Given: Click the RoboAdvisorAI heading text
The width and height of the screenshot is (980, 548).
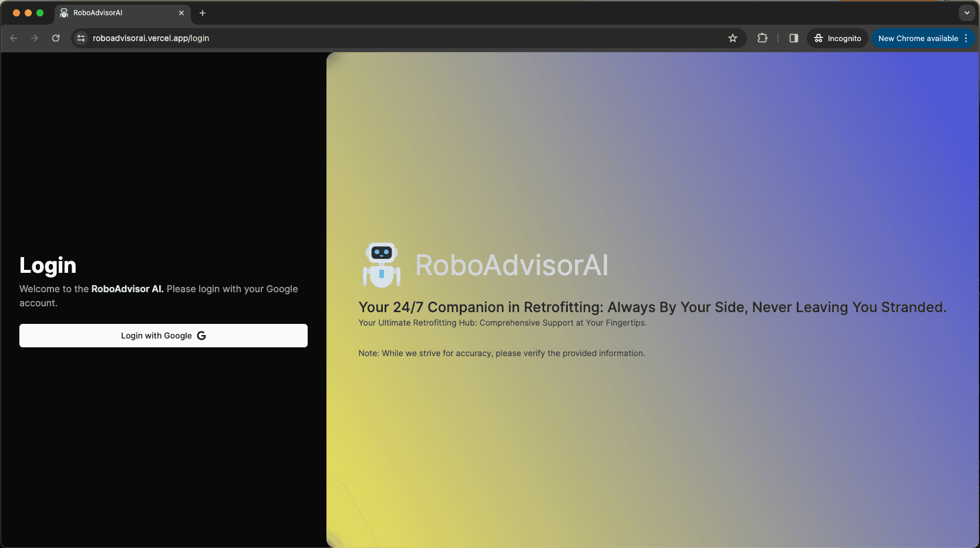Looking at the screenshot, I should 511,265.
